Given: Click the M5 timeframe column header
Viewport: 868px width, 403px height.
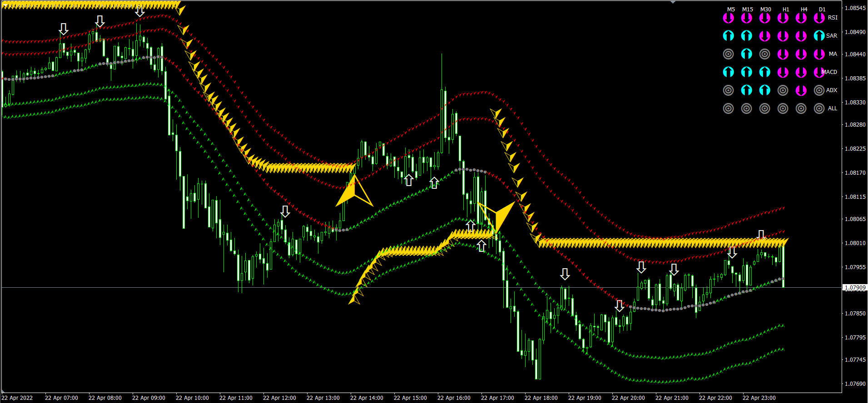Looking at the screenshot, I should 731,9.
